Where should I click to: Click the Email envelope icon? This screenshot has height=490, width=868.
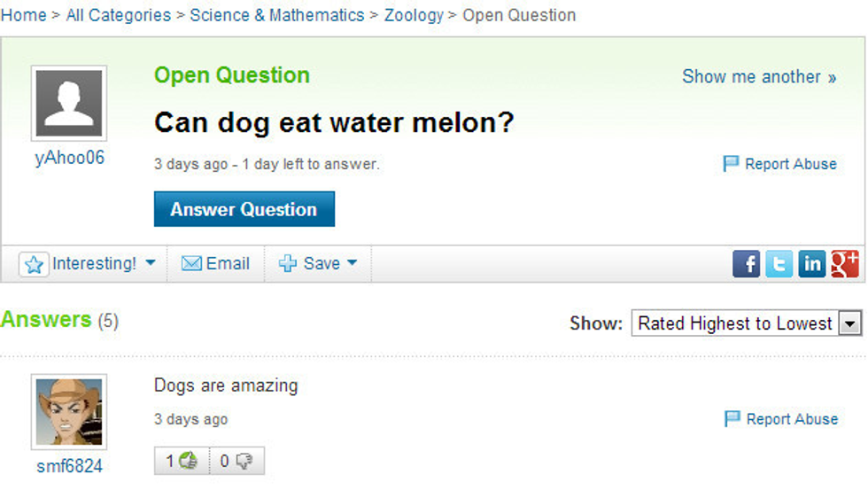coord(191,263)
